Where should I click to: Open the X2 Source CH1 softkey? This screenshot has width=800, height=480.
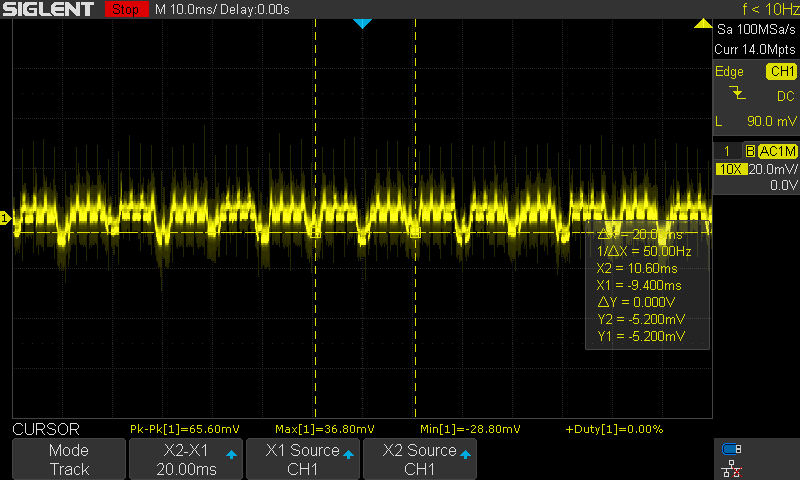pos(420,459)
